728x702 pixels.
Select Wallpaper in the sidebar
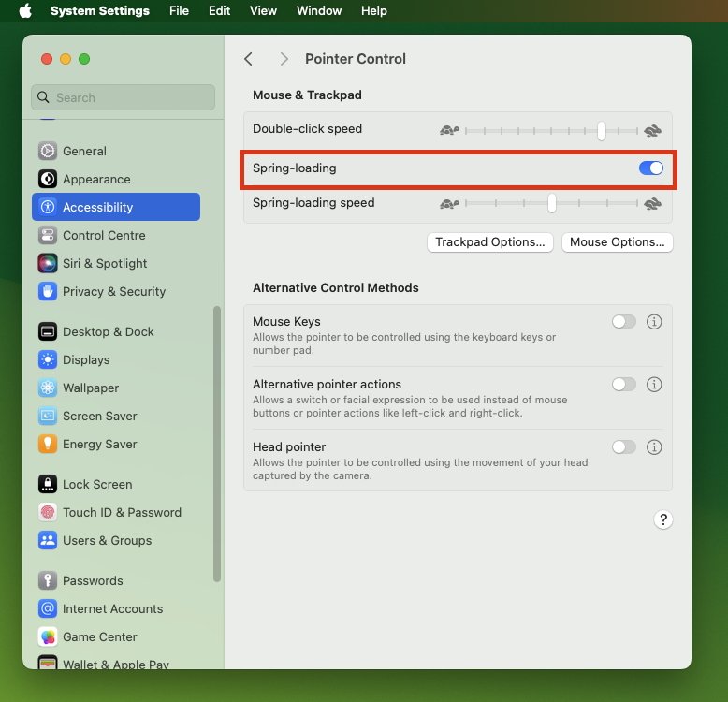click(116, 388)
